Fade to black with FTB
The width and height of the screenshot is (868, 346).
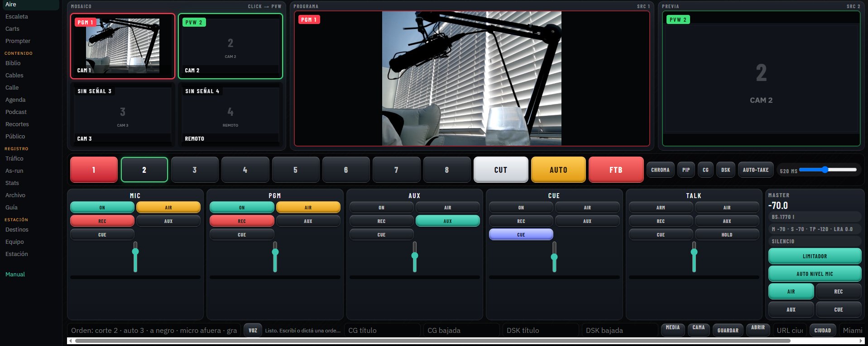click(x=616, y=170)
